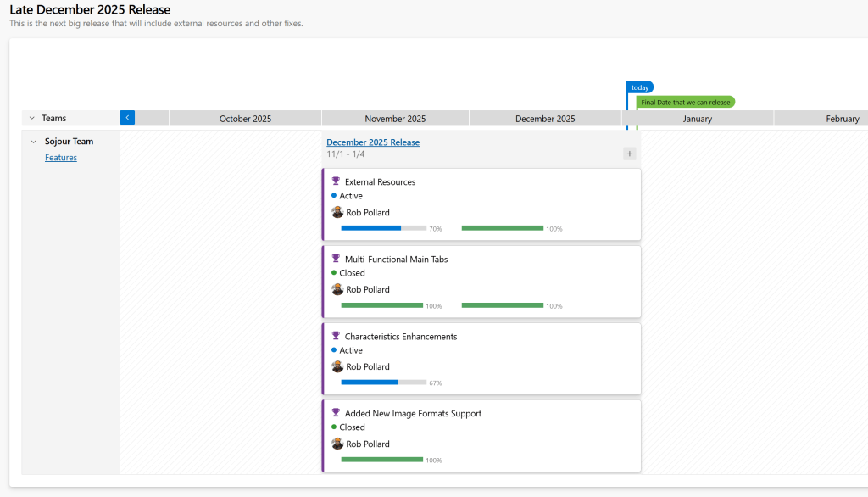Viewport: 868px width, 497px height.
Task: Click the External Resources trophy icon
Action: point(336,181)
